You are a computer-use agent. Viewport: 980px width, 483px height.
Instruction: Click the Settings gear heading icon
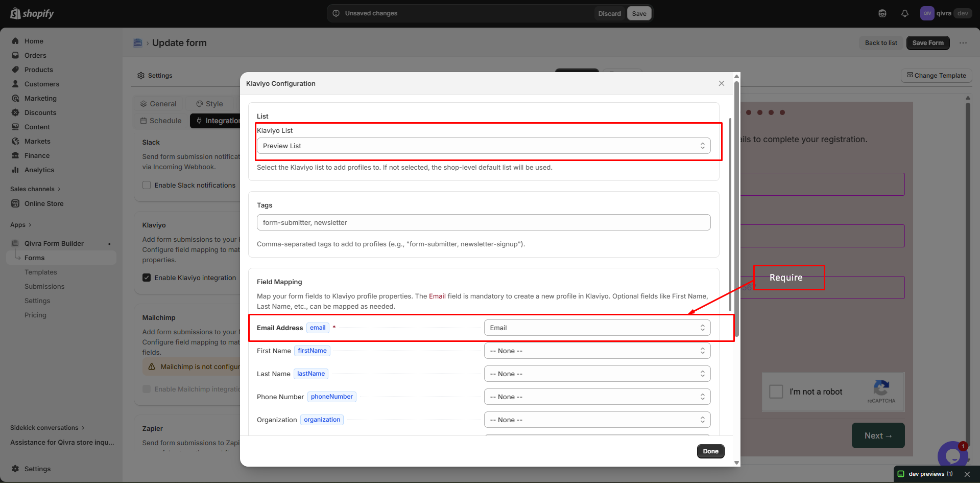pyautogui.click(x=141, y=76)
